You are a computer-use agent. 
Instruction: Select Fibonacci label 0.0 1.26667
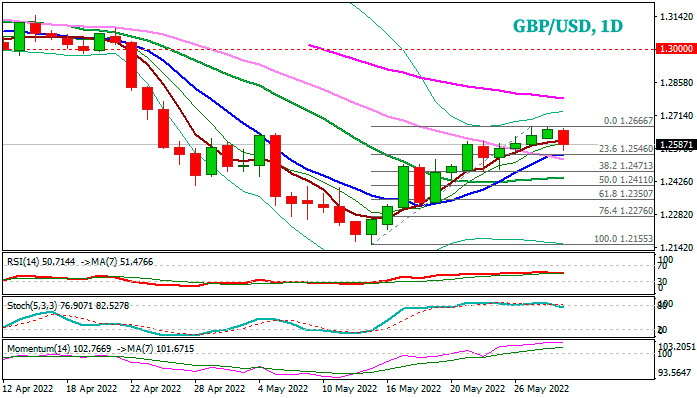click(628, 121)
